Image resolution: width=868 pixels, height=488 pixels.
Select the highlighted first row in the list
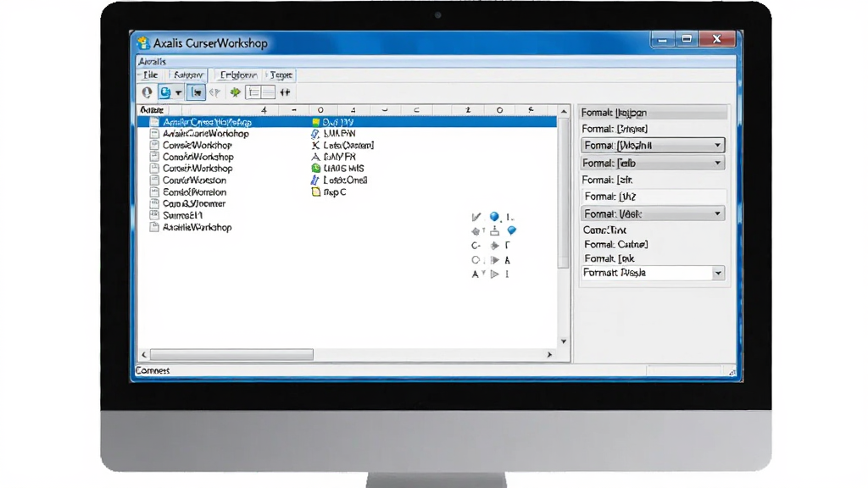pyautogui.click(x=347, y=122)
